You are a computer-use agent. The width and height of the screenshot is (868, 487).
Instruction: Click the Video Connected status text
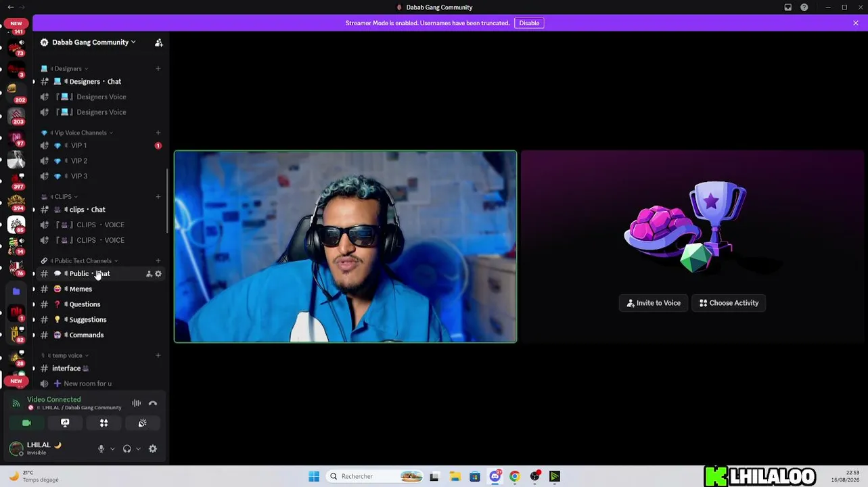(x=54, y=400)
